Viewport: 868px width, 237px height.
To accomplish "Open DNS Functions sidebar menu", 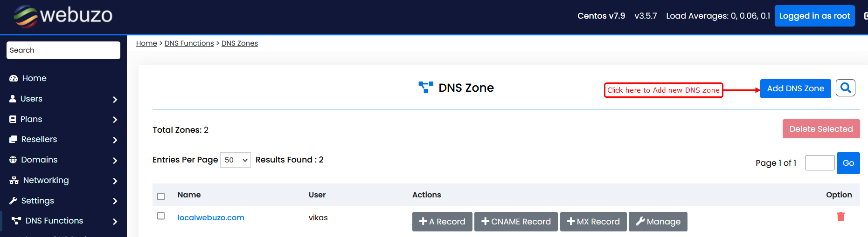I will pyautogui.click(x=54, y=221).
